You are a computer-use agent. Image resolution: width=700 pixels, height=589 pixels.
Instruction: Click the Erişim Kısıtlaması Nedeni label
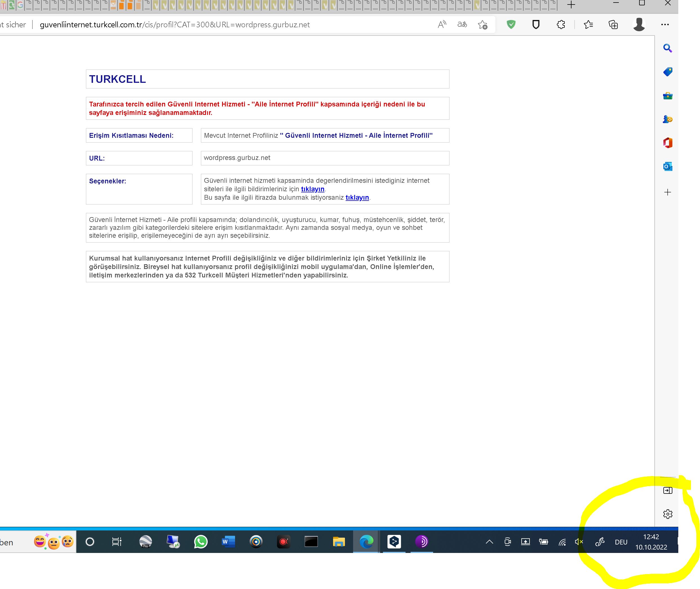click(x=131, y=135)
